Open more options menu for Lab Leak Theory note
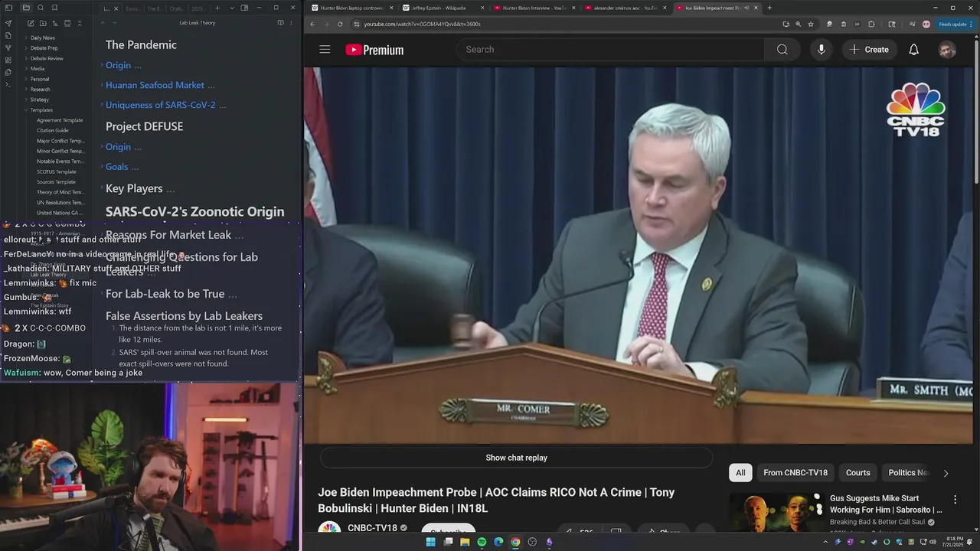980x551 pixels. (x=291, y=23)
